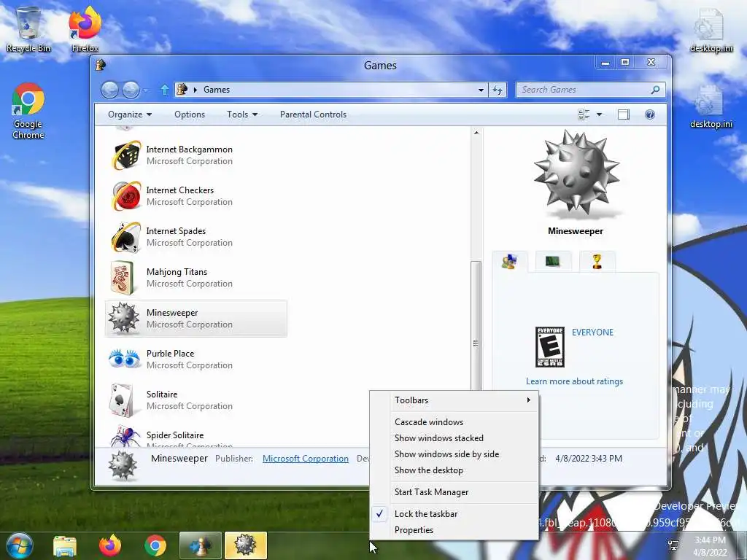Select the Internet Spades icon
This screenshot has width=747, height=560.
(126, 237)
